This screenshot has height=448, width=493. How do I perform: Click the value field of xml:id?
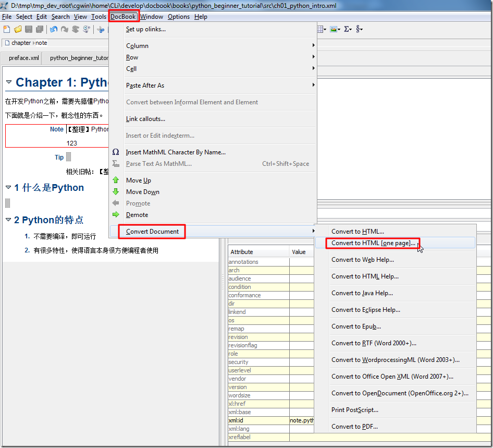tap(302, 420)
